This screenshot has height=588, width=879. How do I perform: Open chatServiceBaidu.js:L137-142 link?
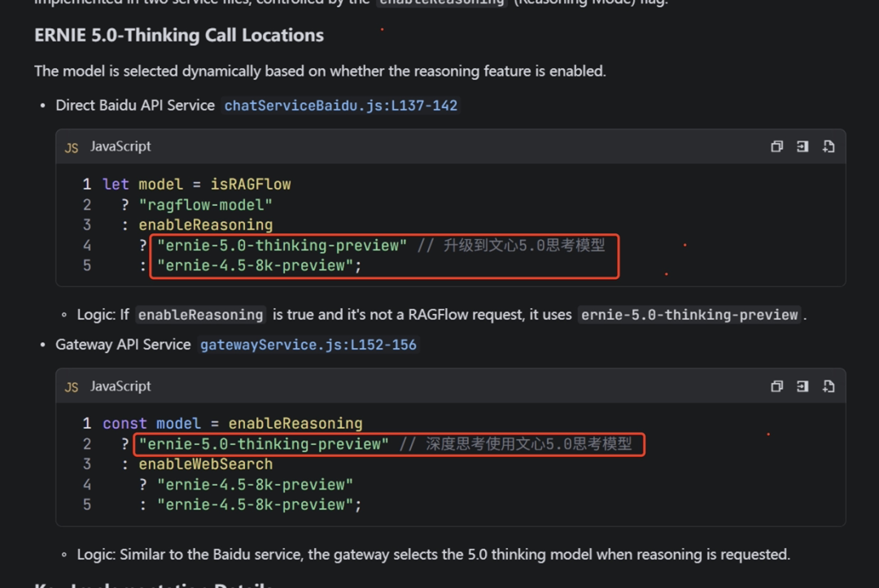click(341, 106)
